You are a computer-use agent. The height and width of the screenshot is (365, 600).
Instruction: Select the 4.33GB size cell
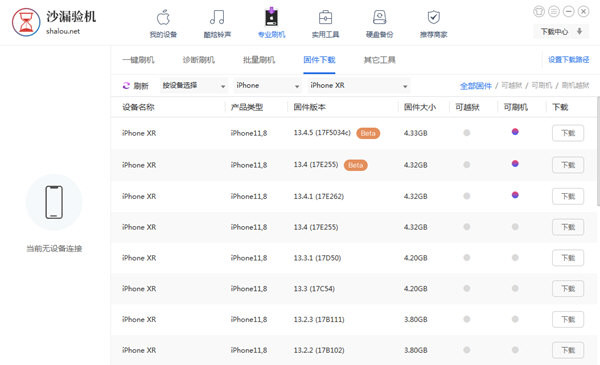pyautogui.click(x=416, y=133)
